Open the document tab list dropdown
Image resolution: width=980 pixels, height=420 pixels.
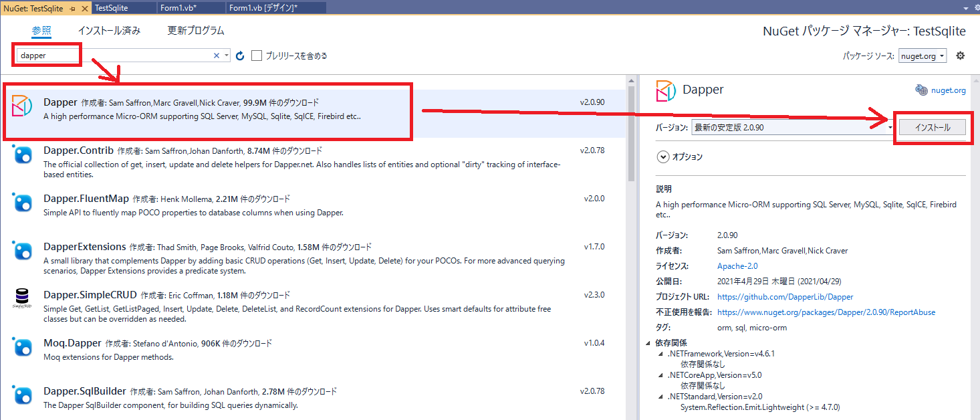click(966, 8)
